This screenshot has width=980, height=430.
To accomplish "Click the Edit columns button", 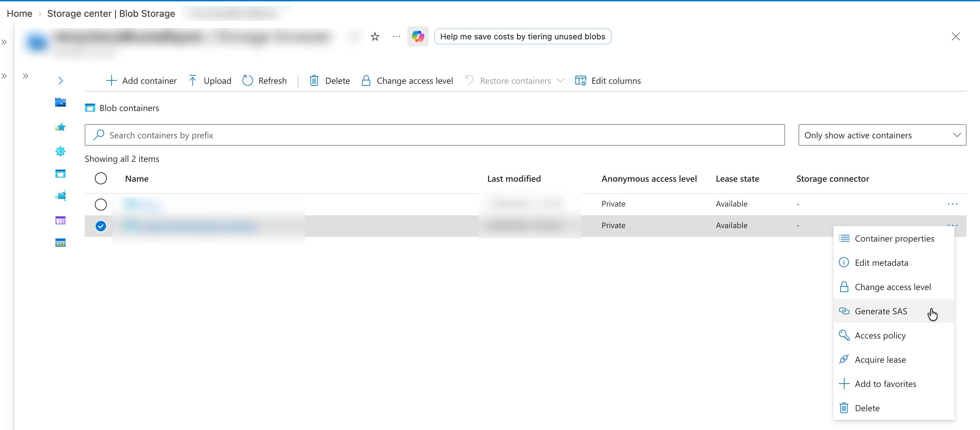I will click(x=608, y=81).
